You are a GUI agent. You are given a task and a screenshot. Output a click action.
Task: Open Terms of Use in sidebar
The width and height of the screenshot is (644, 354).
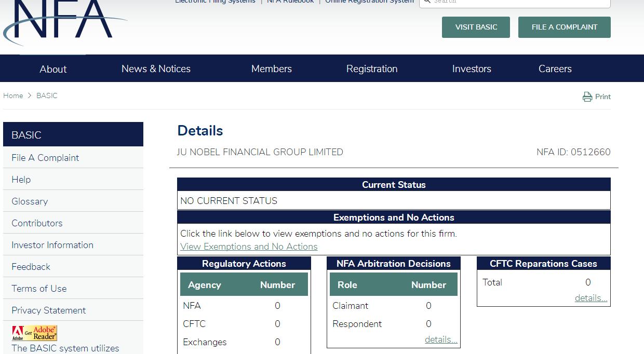[73, 288]
